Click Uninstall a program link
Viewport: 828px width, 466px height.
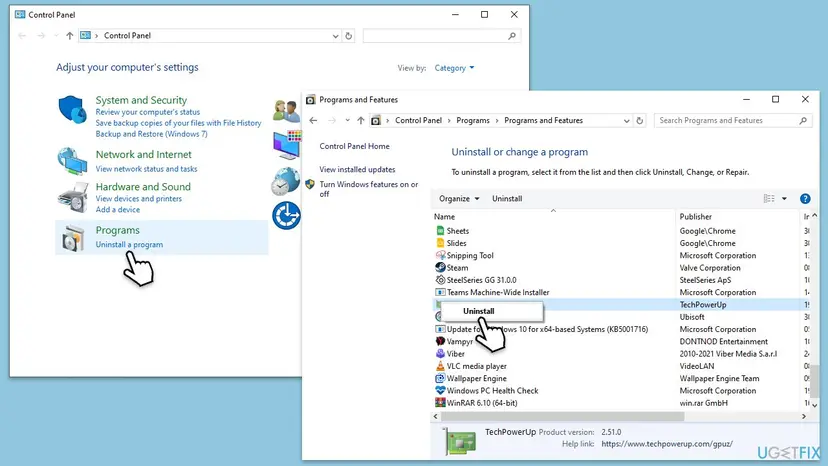point(129,245)
